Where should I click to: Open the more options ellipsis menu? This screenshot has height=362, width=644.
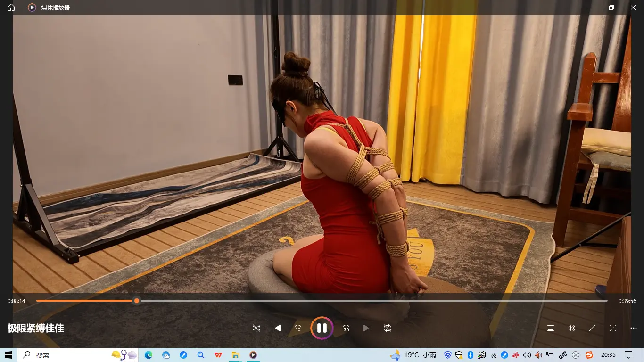(633, 328)
